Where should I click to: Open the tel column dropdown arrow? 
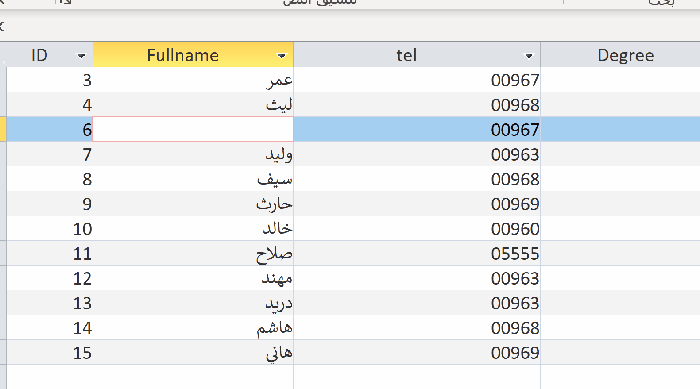point(529,56)
